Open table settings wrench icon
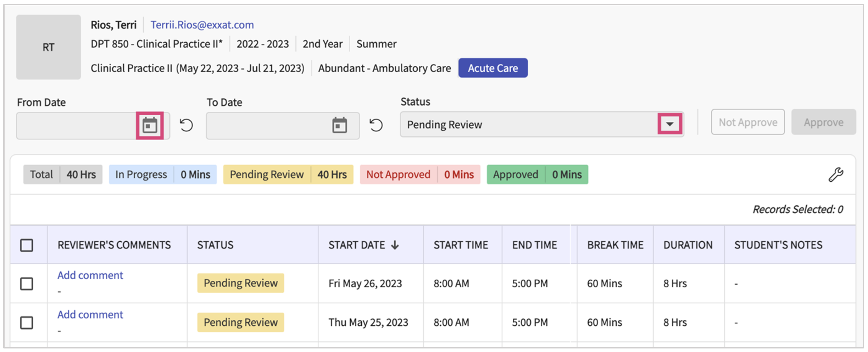868x352 pixels. (835, 175)
